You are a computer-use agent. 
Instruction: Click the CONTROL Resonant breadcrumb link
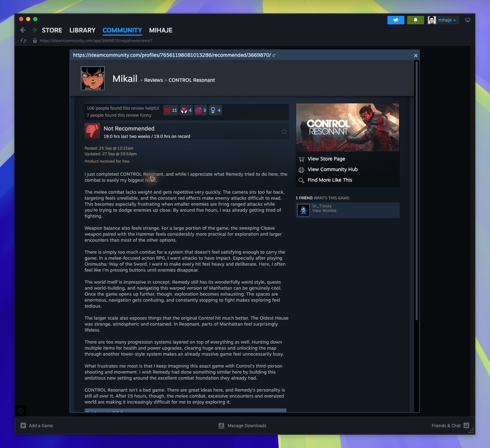(x=192, y=80)
